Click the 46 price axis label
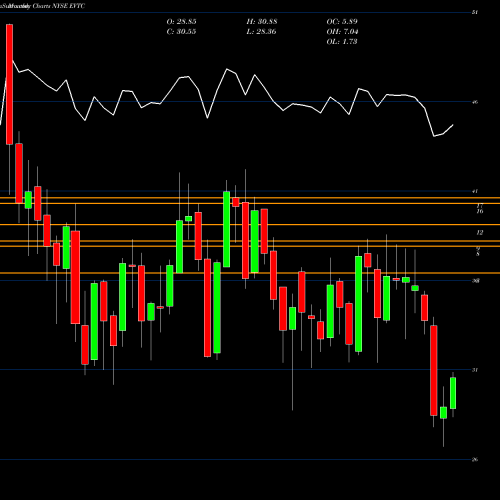Image resolution: width=500 pixels, height=500 pixels. point(475,102)
